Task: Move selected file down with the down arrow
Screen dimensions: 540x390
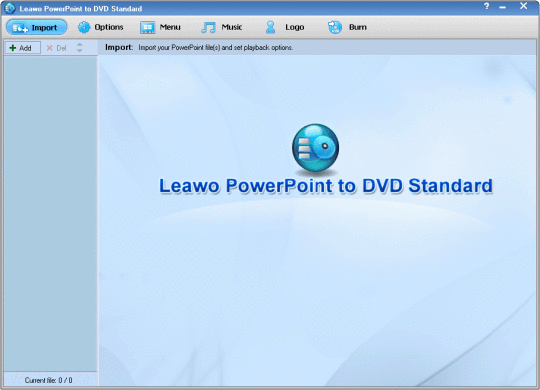Action: (x=80, y=51)
